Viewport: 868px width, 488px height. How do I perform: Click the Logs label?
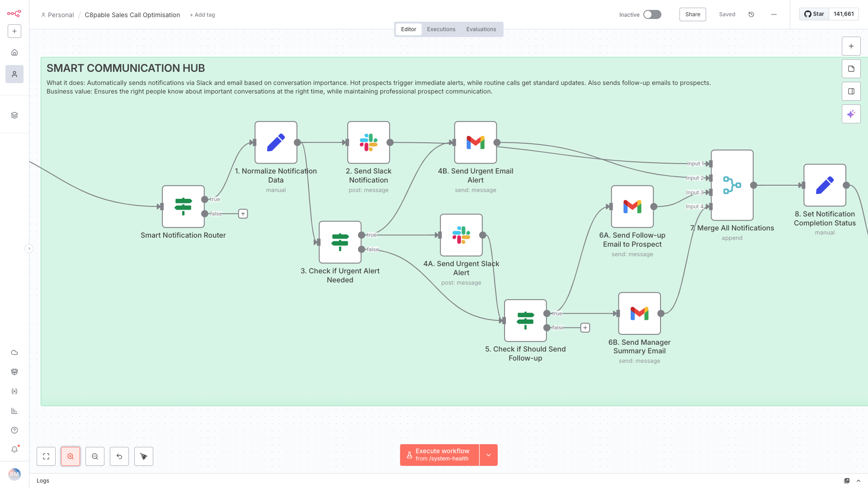pyautogui.click(x=43, y=481)
